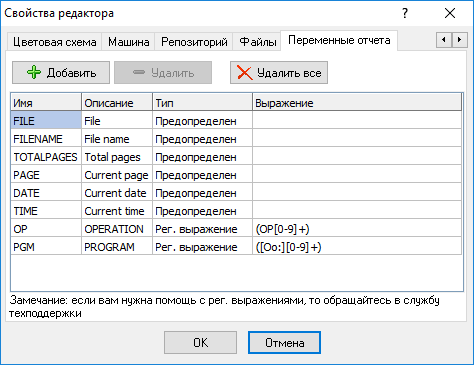Open the Машина tab
Screen dimensions: 474x365
128,42
